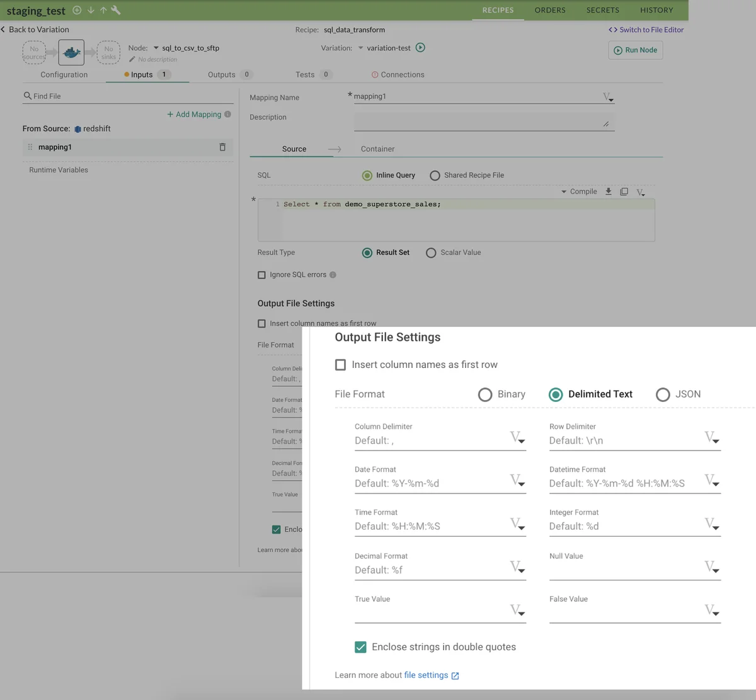This screenshot has height=700, width=756.
Task: Click the Run Node button
Action: [x=635, y=50]
